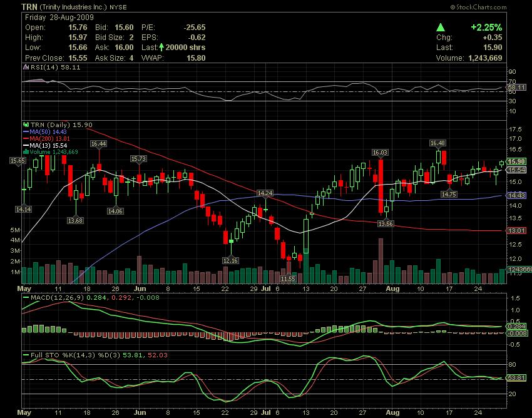532x418 pixels.
Task: Click the 16.03 price high annotation
Action: 380,153
